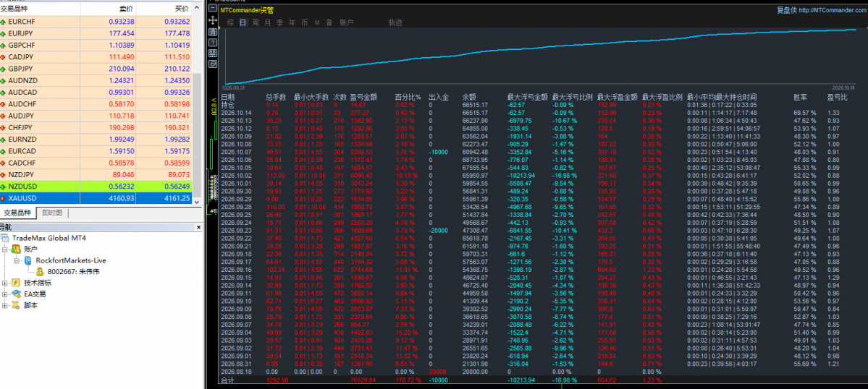Select the 日 daily view tab
Image resolution: width=868 pixels, height=389 pixels.
[x=243, y=22]
